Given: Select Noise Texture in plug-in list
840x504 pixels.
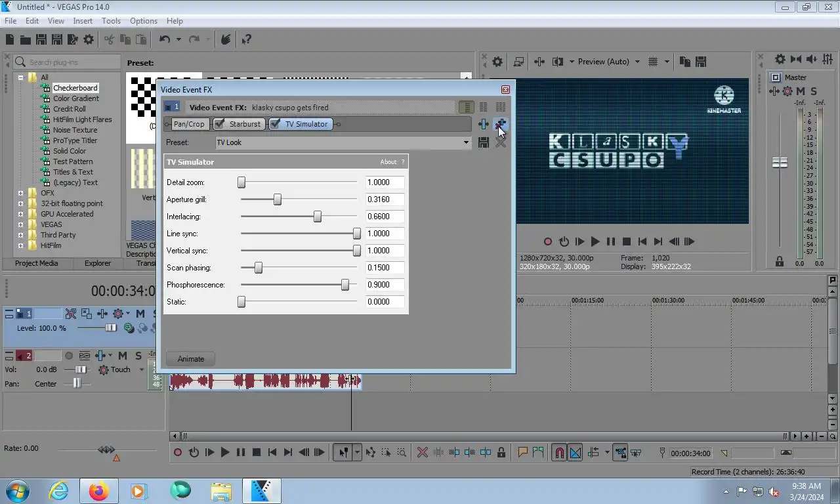Looking at the screenshot, I should (75, 130).
